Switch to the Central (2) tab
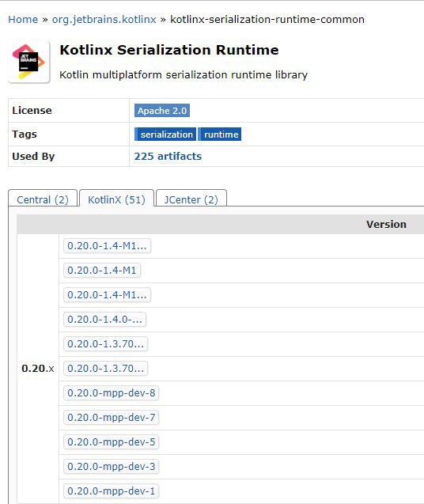 click(43, 199)
